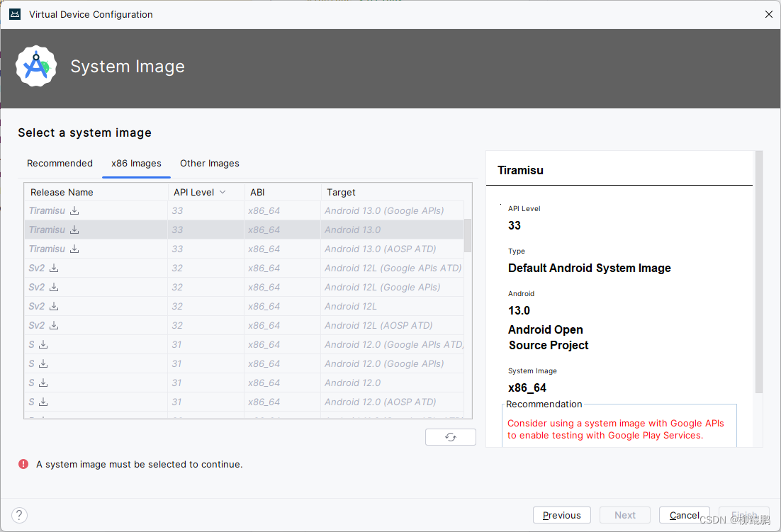Select target cell Android 13.0 (AOSP ATD)
Image resolution: width=781 pixels, height=532 pixels.
pos(393,249)
